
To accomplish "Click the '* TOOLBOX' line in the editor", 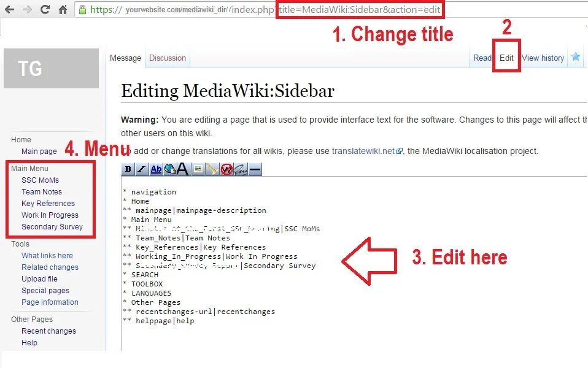I will coord(143,284).
